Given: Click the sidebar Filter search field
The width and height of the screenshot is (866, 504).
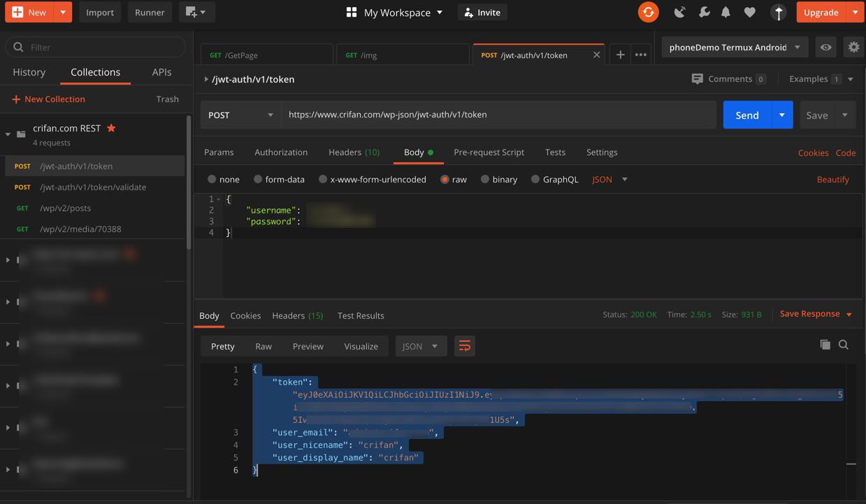Looking at the screenshot, I should tap(96, 47).
